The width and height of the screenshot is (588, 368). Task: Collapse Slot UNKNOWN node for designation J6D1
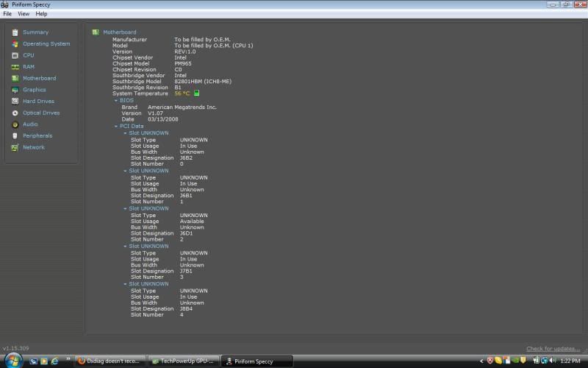pos(125,209)
